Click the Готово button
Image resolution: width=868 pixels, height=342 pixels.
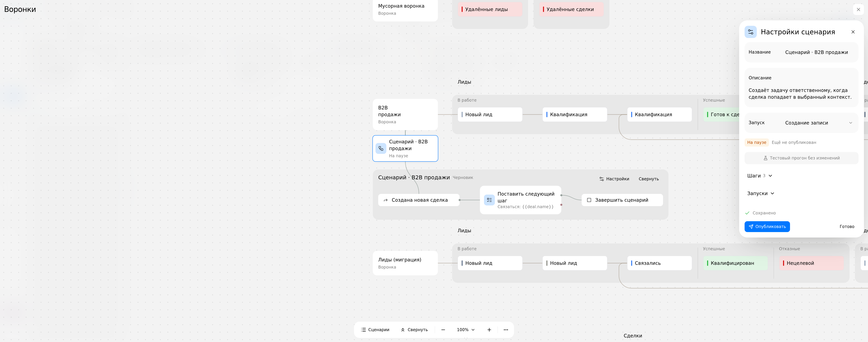(846, 227)
